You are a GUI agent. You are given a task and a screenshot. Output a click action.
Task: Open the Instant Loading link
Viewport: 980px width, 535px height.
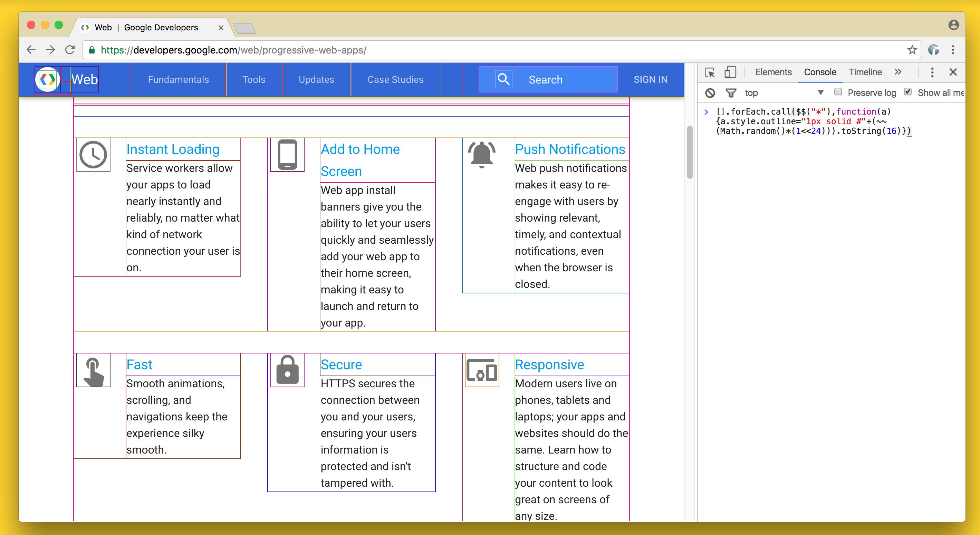(x=173, y=149)
